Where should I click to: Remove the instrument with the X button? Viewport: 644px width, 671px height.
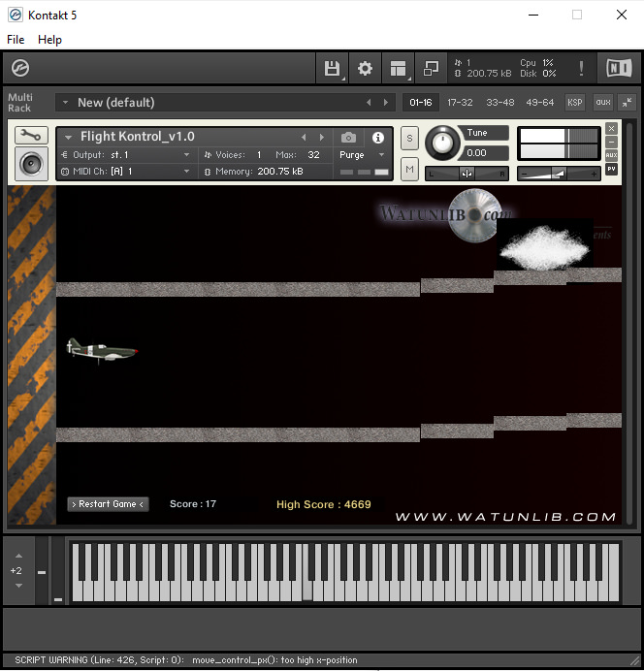tap(611, 128)
